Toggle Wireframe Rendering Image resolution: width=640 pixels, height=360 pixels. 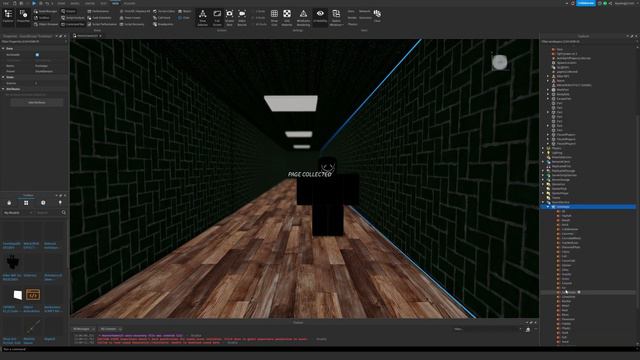tap(303, 18)
